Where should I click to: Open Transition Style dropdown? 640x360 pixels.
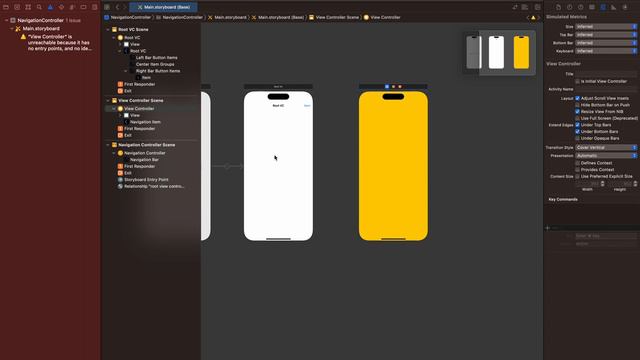[x=606, y=147]
